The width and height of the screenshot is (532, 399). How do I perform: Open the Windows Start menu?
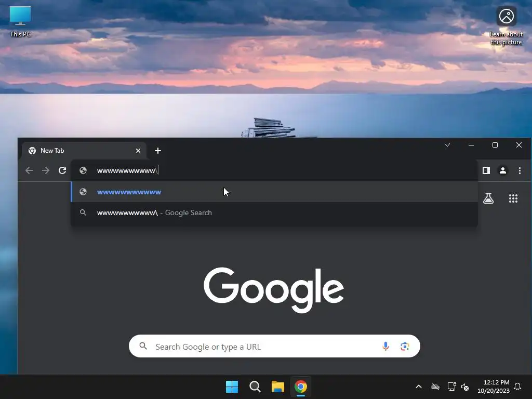pyautogui.click(x=232, y=387)
